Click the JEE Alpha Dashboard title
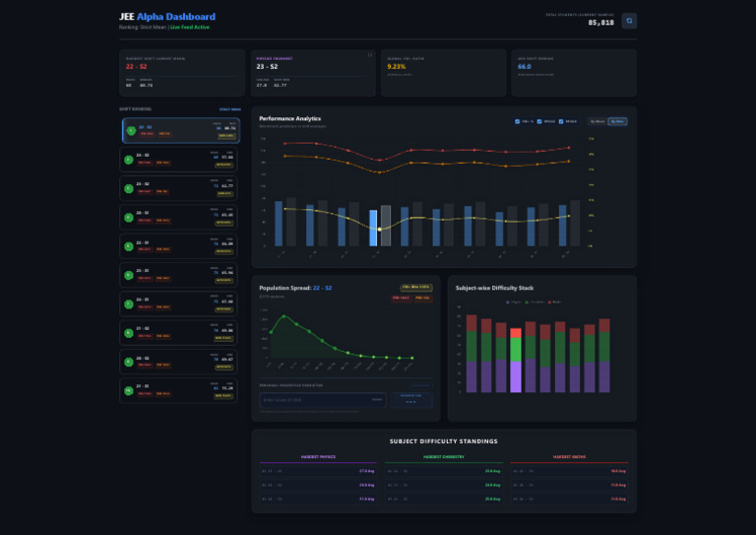The image size is (756, 535). (x=167, y=17)
